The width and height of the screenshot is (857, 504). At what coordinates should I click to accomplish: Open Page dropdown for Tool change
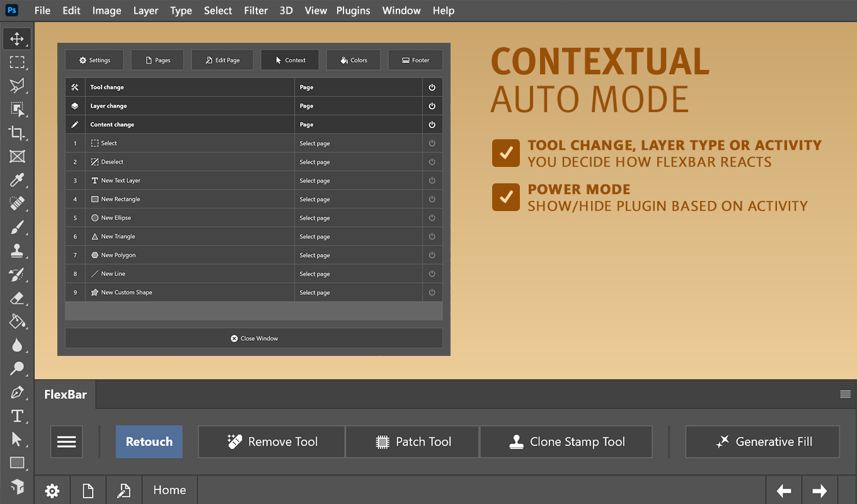pyautogui.click(x=359, y=87)
